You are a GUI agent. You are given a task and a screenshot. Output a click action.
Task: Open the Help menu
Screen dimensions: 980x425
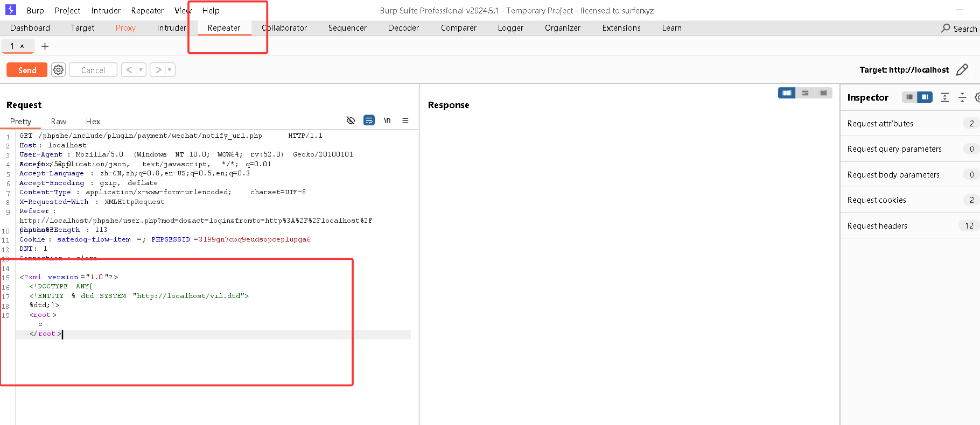(211, 11)
